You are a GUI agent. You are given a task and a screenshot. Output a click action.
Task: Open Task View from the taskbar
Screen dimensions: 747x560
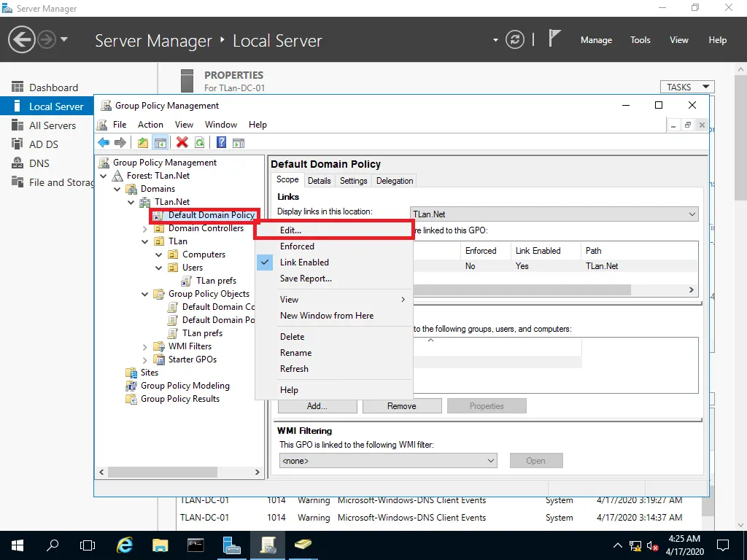click(x=88, y=545)
